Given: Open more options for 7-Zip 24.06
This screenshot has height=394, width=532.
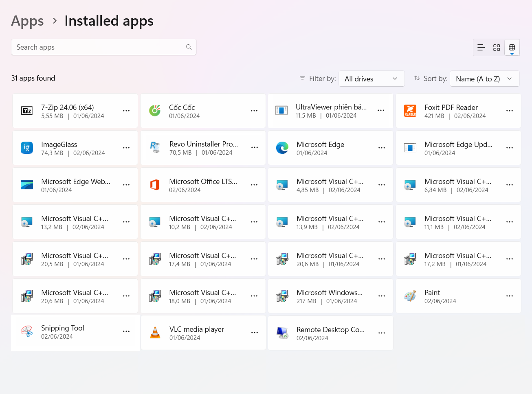Looking at the screenshot, I should [126, 111].
